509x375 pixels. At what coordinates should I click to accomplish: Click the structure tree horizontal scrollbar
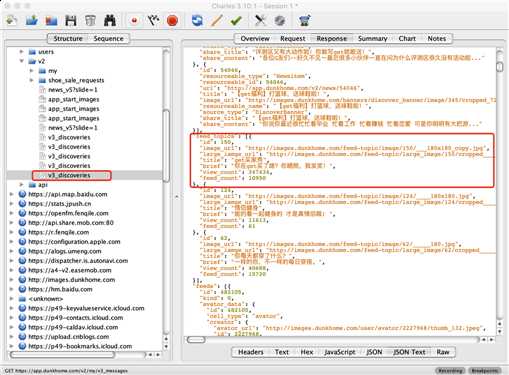[63, 355]
